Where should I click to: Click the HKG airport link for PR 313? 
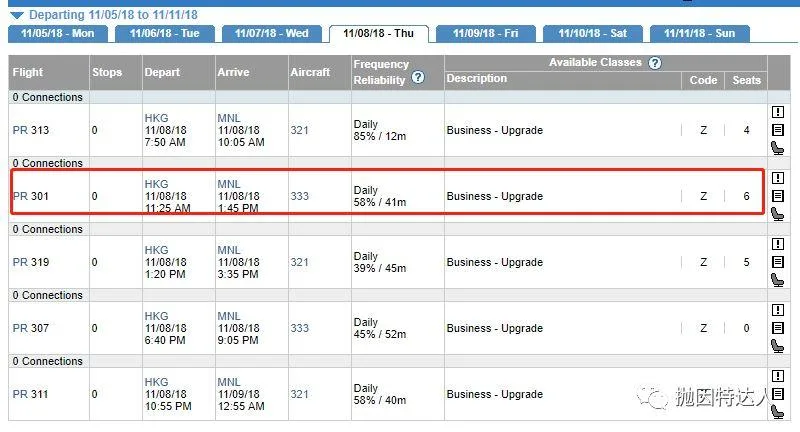(x=156, y=118)
